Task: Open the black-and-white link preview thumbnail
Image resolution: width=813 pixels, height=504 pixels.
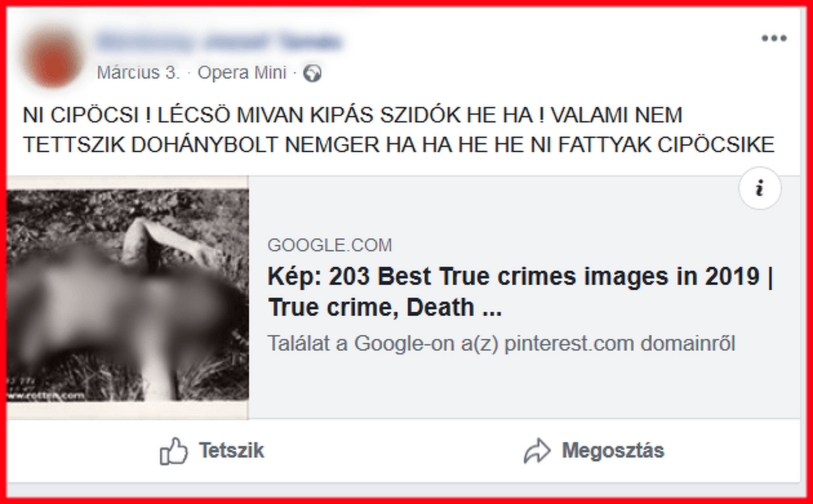Action: 127,297
